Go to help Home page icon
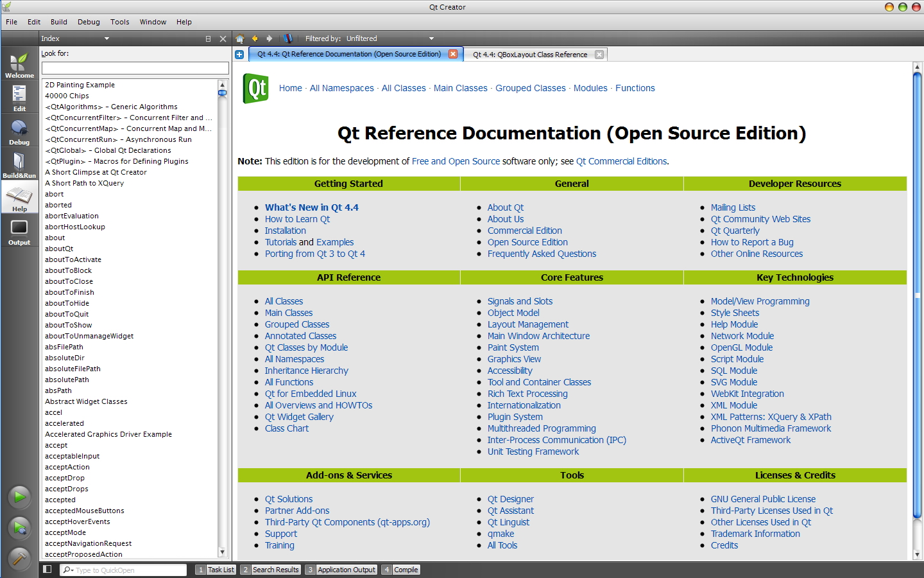This screenshot has width=924, height=578. (240, 39)
